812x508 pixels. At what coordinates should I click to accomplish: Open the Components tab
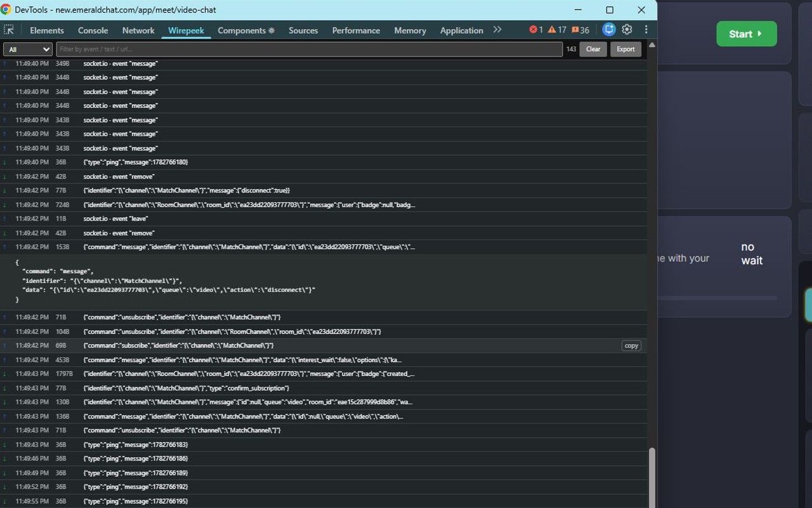coord(246,30)
